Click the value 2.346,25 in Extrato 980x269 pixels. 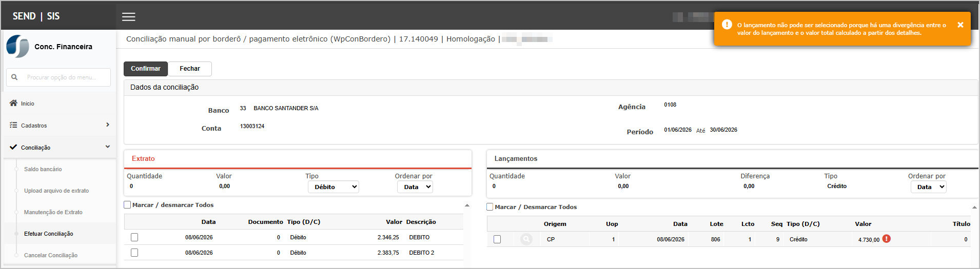[388, 237]
